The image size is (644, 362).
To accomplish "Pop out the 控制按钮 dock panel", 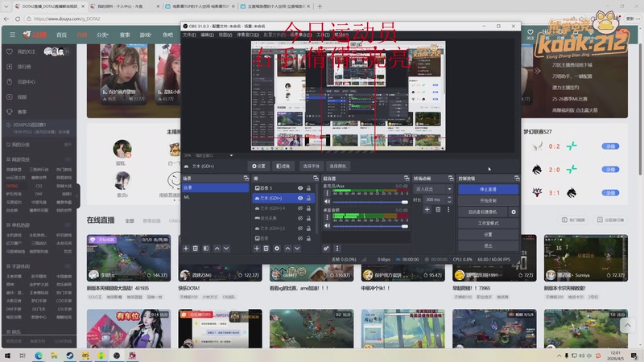I will coord(517,178).
